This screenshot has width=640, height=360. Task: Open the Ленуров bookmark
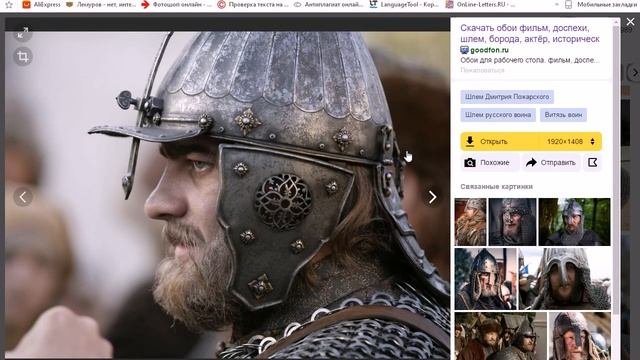100,4
